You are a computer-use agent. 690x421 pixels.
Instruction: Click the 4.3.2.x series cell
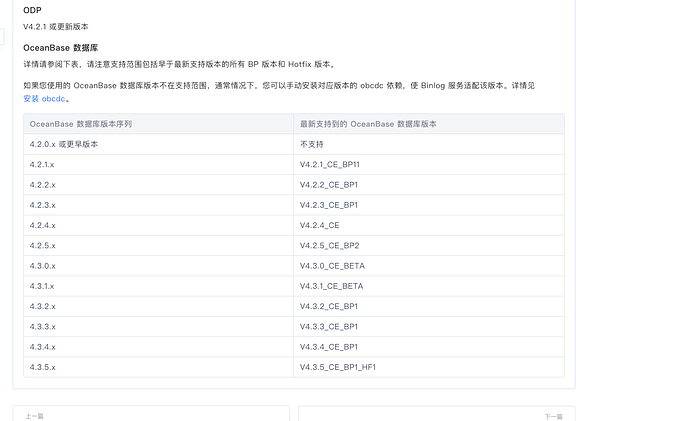tap(43, 306)
